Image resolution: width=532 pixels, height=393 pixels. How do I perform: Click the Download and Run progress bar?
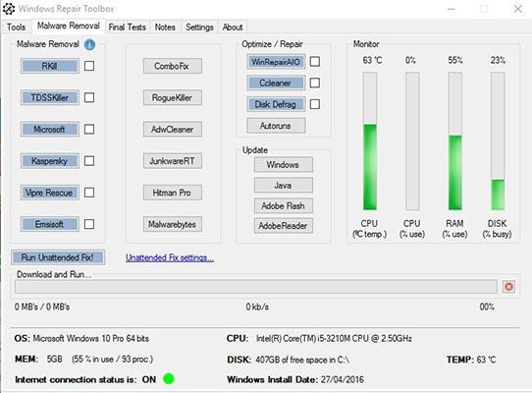coord(256,287)
